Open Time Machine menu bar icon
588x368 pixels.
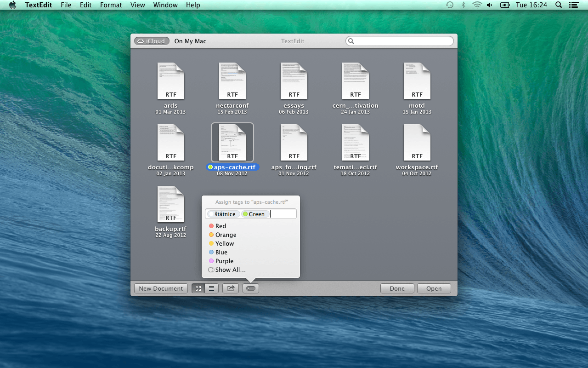(450, 5)
